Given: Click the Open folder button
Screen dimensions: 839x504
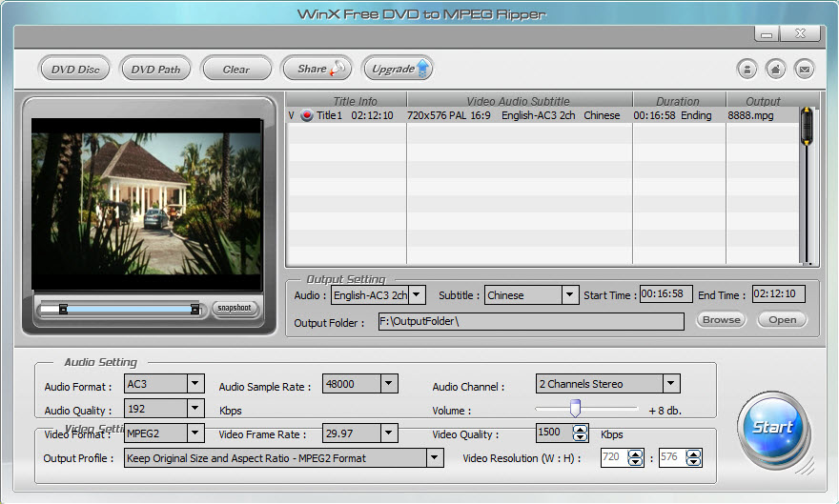Looking at the screenshot, I should coord(783,319).
